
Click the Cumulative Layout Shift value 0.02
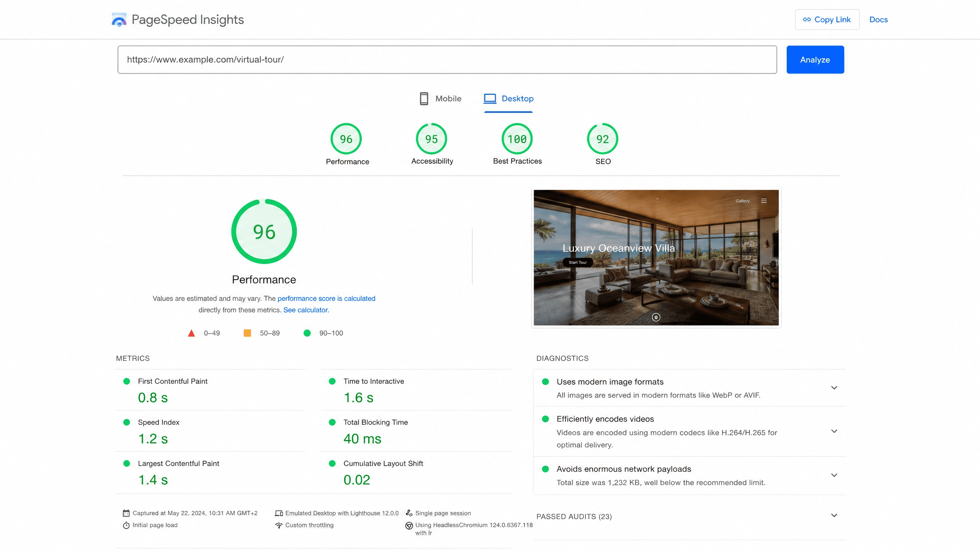pyautogui.click(x=357, y=480)
